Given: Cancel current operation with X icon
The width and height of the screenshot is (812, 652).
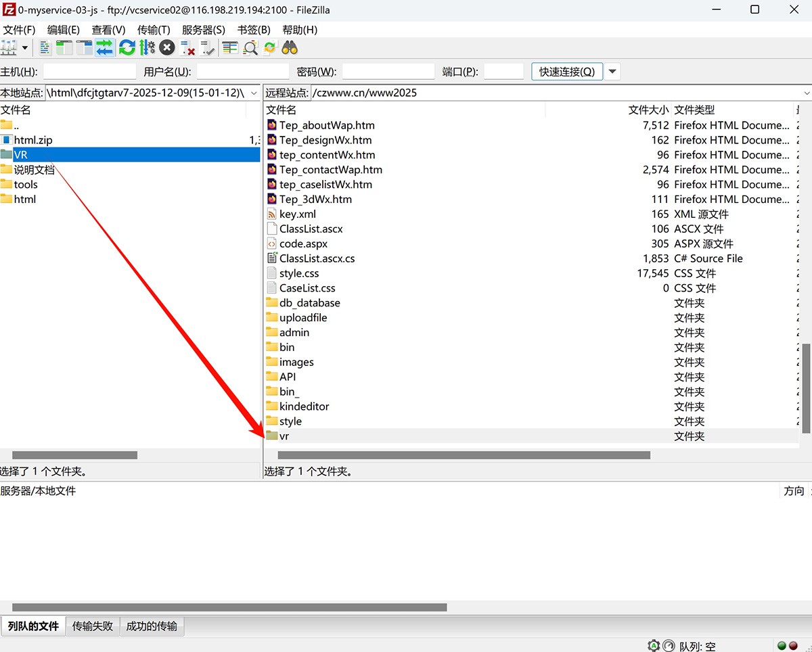Looking at the screenshot, I should [x=167, y=48].
